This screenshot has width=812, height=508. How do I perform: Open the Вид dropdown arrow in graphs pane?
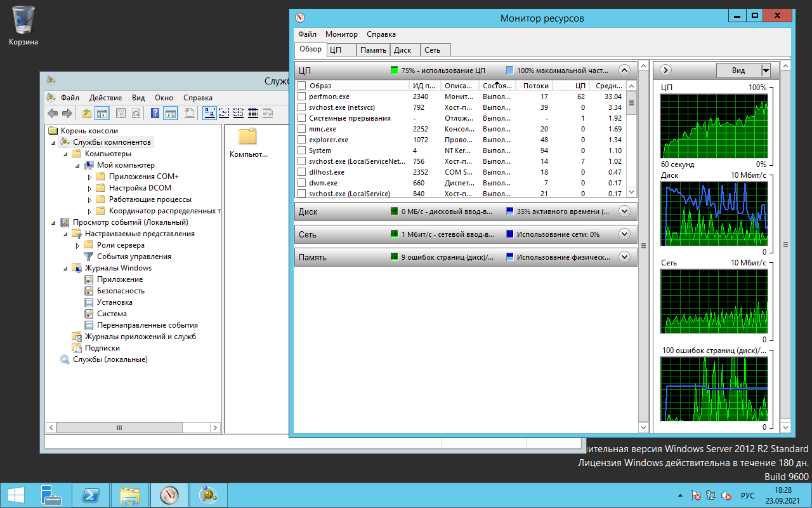coord(766,70)
